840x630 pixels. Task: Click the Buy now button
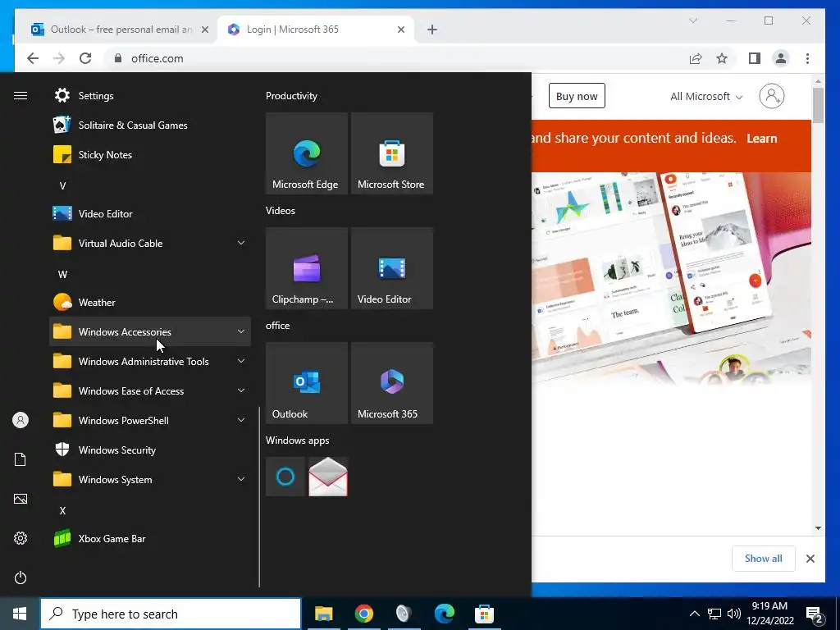click(x=577, y=96)
